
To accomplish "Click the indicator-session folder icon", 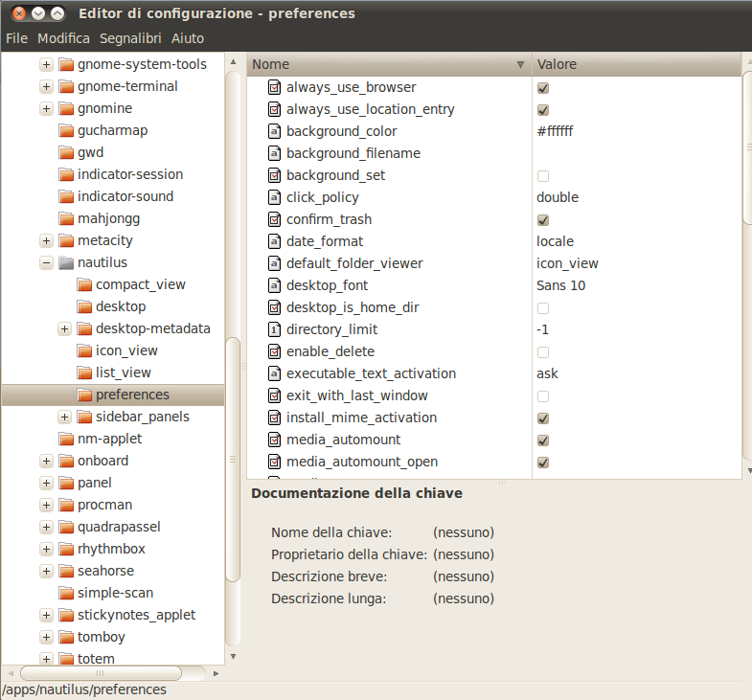I will (66, 174).
